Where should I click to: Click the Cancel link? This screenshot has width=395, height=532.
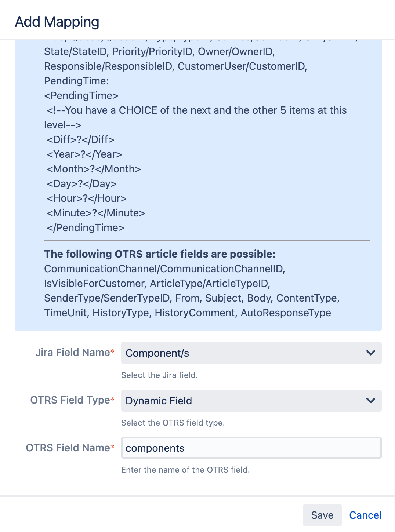[x=365, y=515]
